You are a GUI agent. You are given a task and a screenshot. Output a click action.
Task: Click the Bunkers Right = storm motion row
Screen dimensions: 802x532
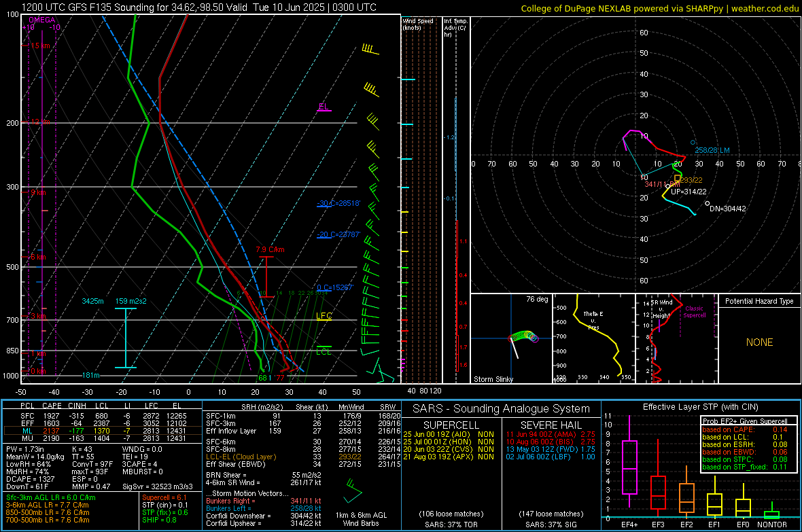[264, 501]
